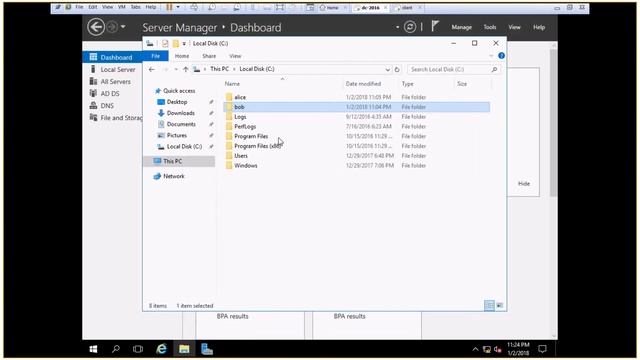Image resolution: width=640 pixels, height=360 pixels.
Task: Expand address bar history dropdown
Action: (387, 69)
